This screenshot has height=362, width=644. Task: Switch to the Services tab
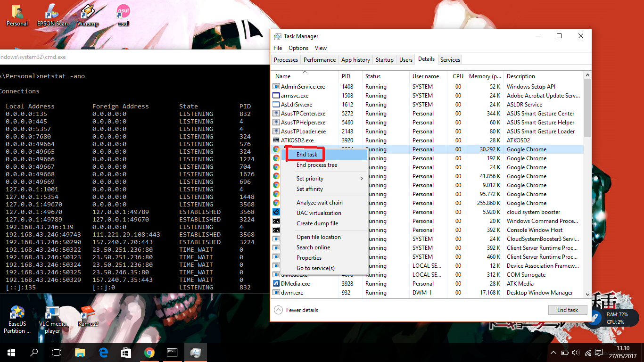(x=450, y=60)
